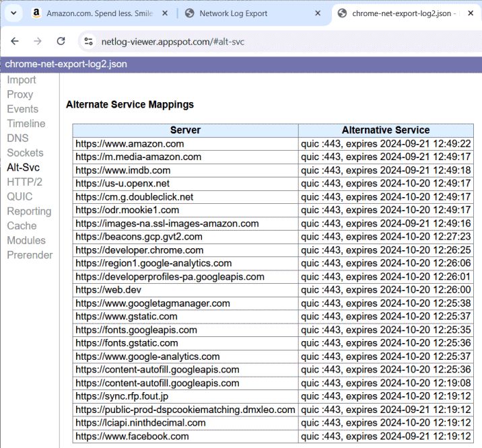Open the HTTP/2 section
The height and width of the screenshot is (448, 482).
pos(25,182)
